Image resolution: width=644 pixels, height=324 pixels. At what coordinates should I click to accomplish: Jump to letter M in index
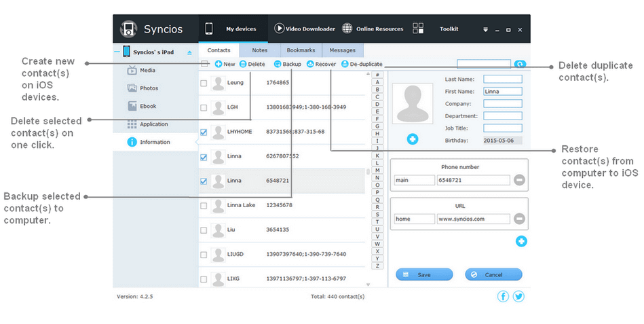[x=377, y=170]
